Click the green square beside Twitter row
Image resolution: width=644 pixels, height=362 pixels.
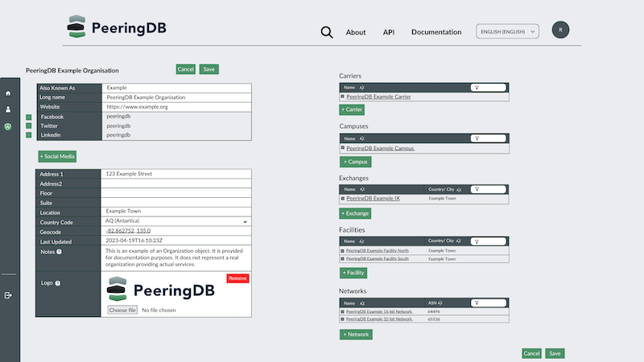tap(29, 126)
